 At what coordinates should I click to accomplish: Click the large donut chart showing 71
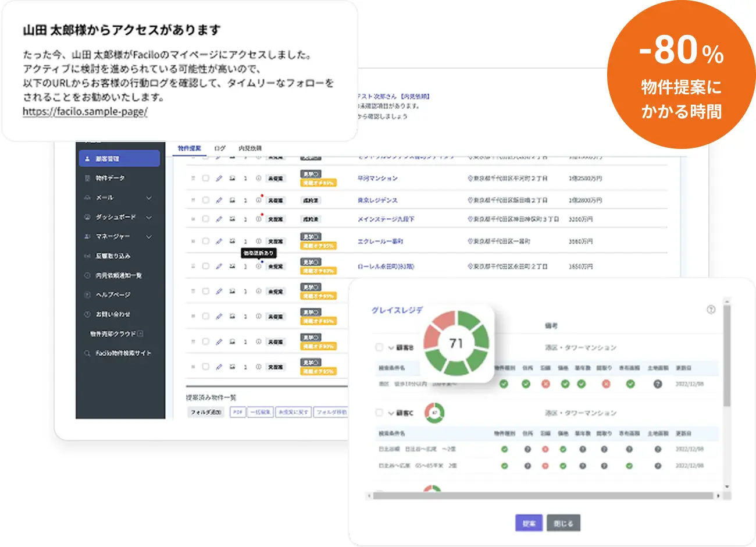click(x=457, y=343)
